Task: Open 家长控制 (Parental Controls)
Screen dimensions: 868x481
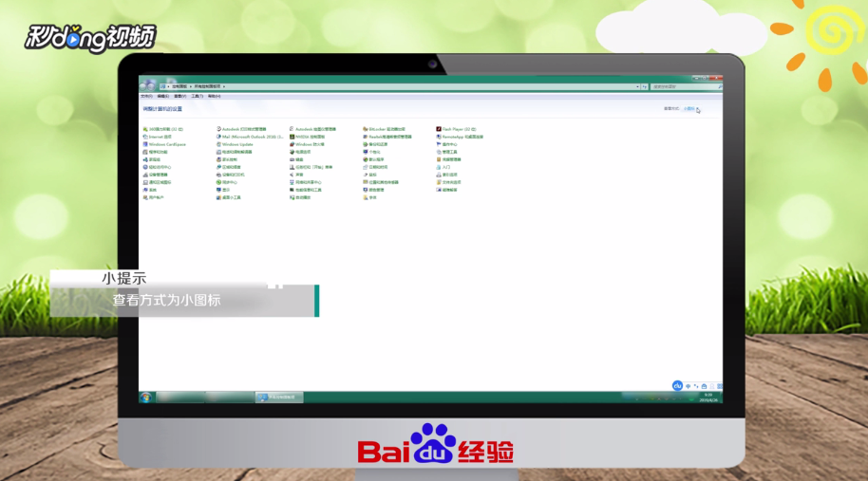Action: pyautogui.click(x=227, y=159)
